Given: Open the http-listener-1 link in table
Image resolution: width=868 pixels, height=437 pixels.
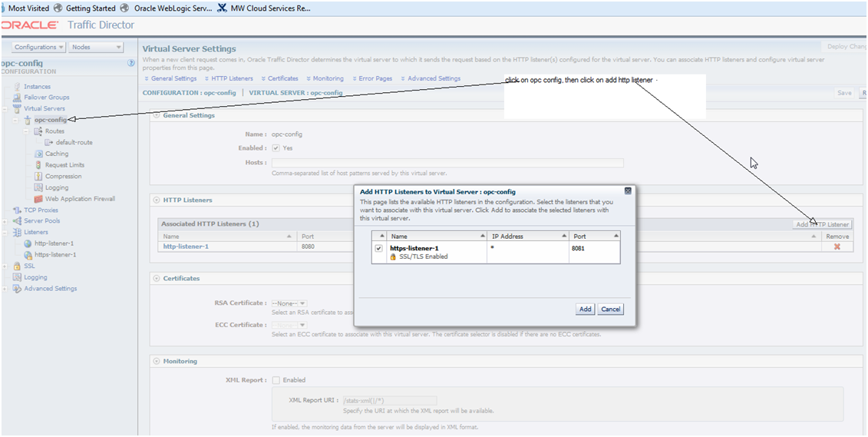Looking at the screenshot, I should (x=186, y=247).
